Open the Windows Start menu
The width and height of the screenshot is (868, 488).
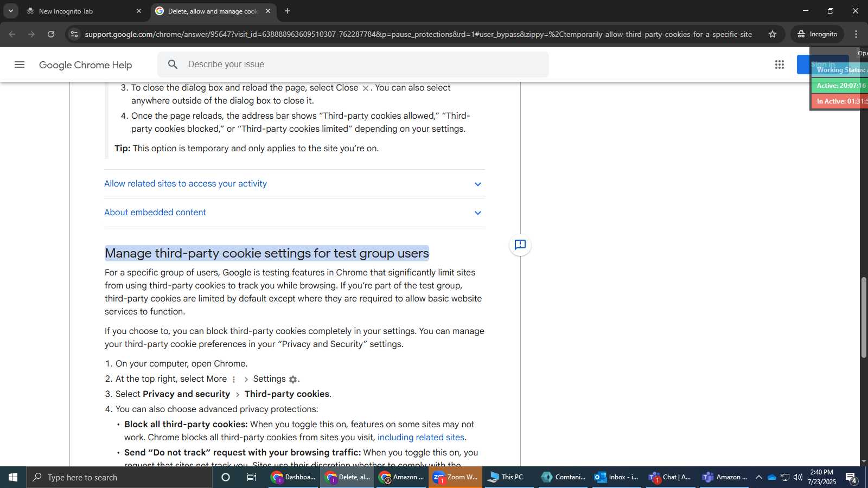point(13,477)
